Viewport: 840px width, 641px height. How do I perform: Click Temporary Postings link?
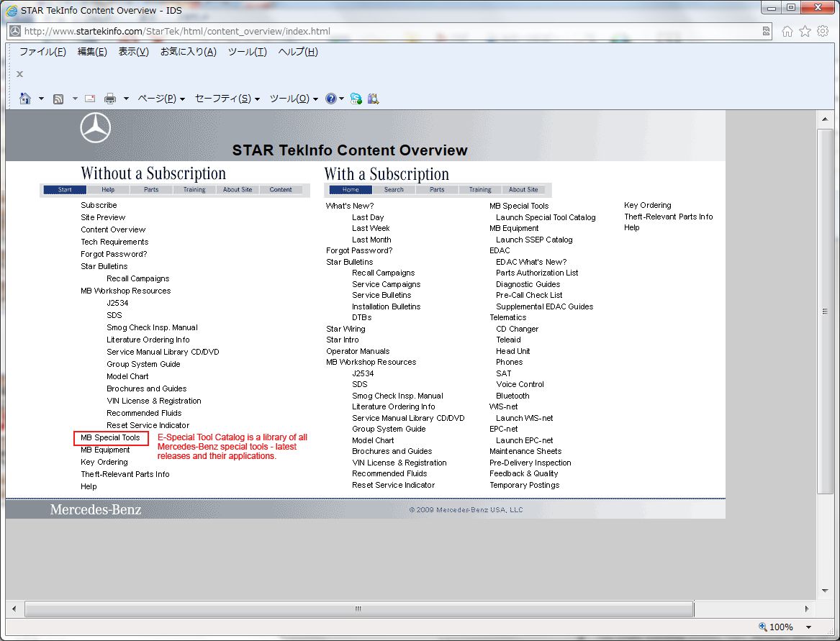525,485
